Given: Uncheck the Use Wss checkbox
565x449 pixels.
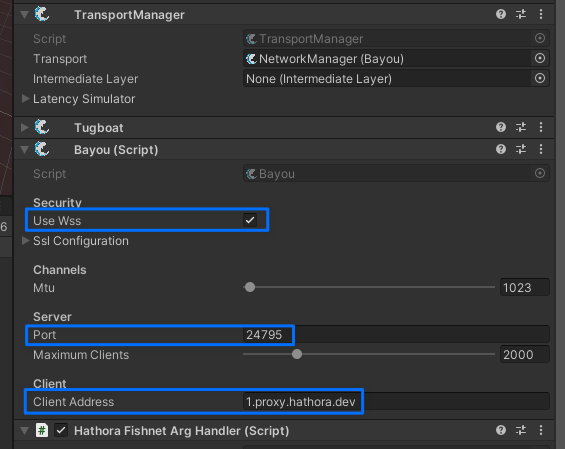Looking at the screenshot, I should pos(250,220).
